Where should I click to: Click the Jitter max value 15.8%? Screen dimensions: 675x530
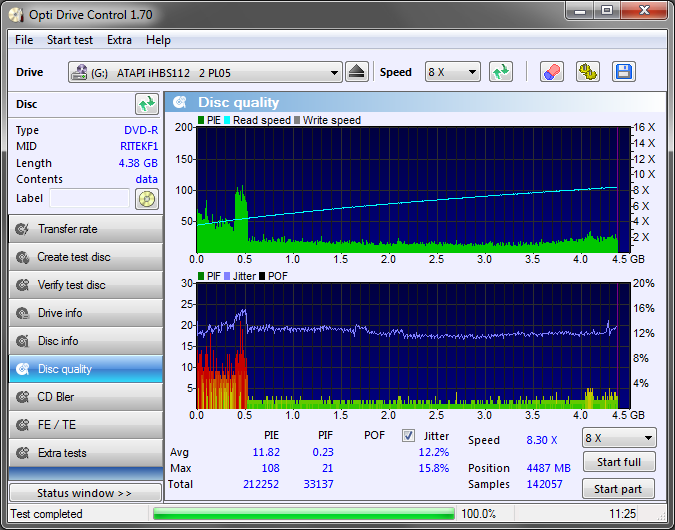pyautogui.click(x=434, y=468)
